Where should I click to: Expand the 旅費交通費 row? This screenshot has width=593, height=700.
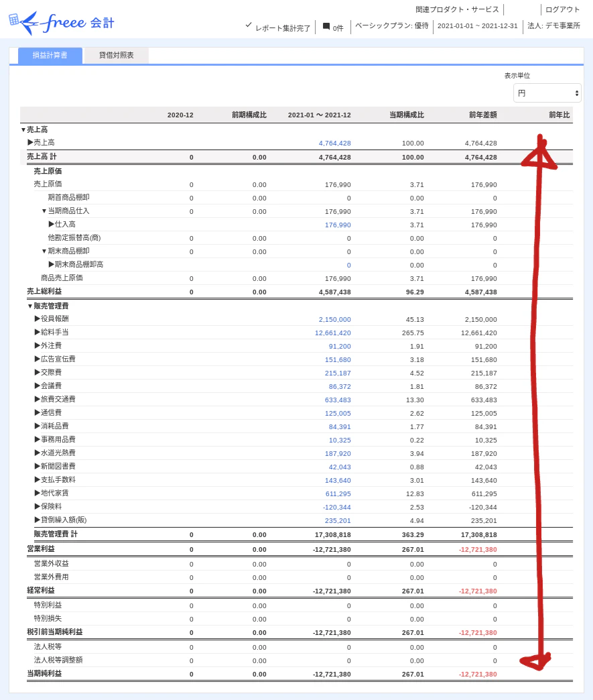pos(38,399)
